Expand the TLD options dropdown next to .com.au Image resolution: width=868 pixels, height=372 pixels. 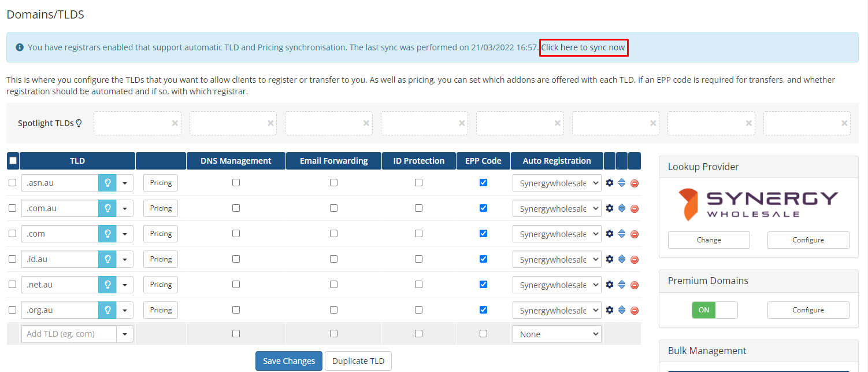pos(125,208)
